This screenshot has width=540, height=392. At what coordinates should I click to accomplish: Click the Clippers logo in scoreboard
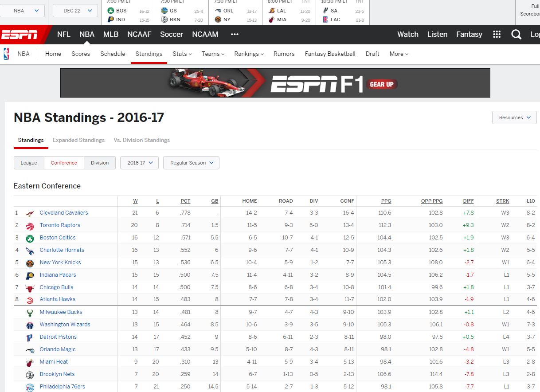325,20
